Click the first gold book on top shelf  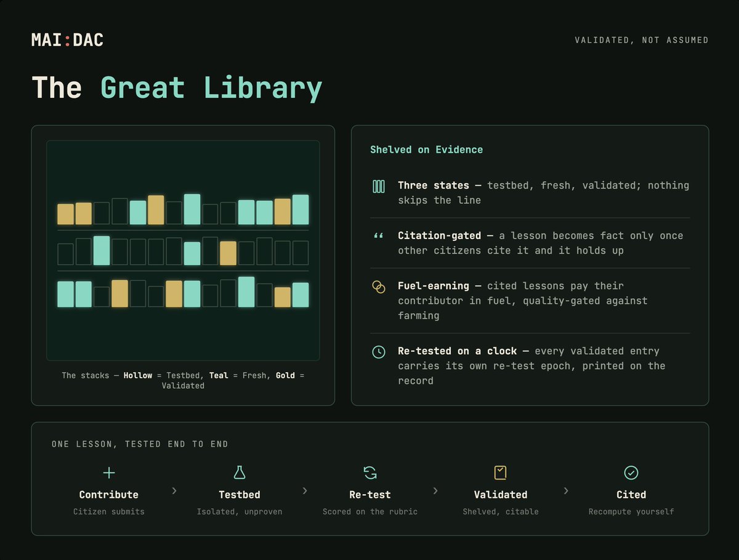[x=65, y=214]
